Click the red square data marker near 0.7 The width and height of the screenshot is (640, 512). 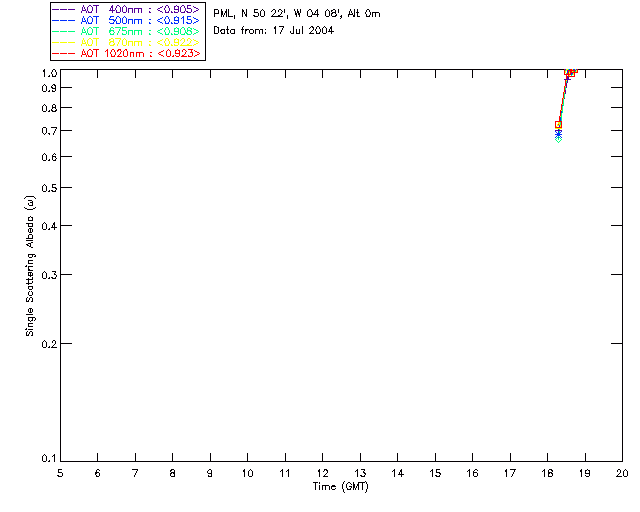coord(558,125)
